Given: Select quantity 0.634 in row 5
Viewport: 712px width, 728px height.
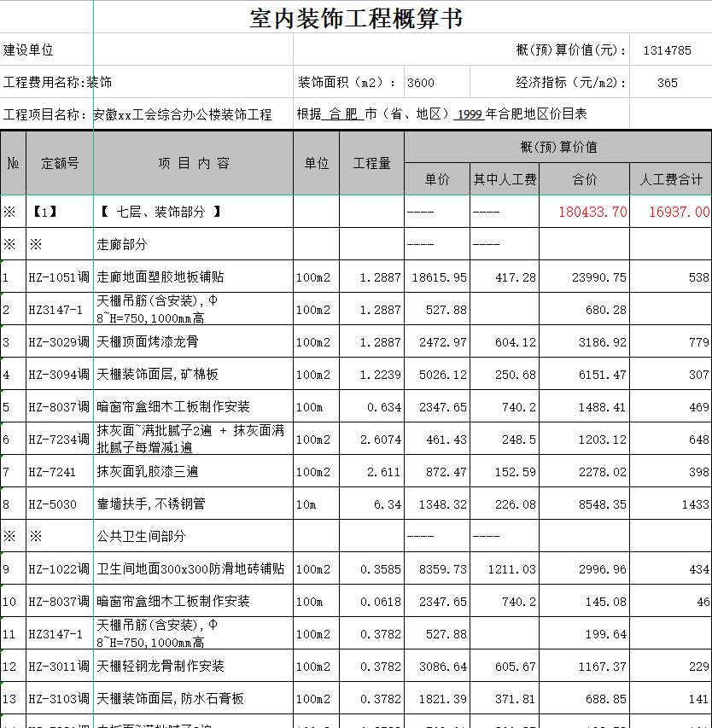Looking at the screenshot, I should click(x=384, y=407).
